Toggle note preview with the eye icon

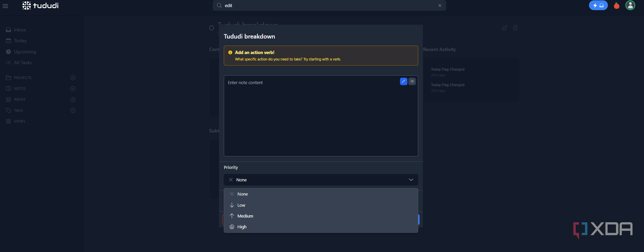point(412,81)
